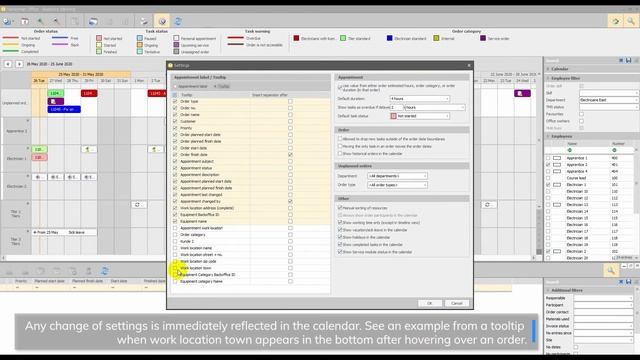Screen dimensions: 640x360
Task: Collapse the Employees section in the right panel
Action: 548,136
